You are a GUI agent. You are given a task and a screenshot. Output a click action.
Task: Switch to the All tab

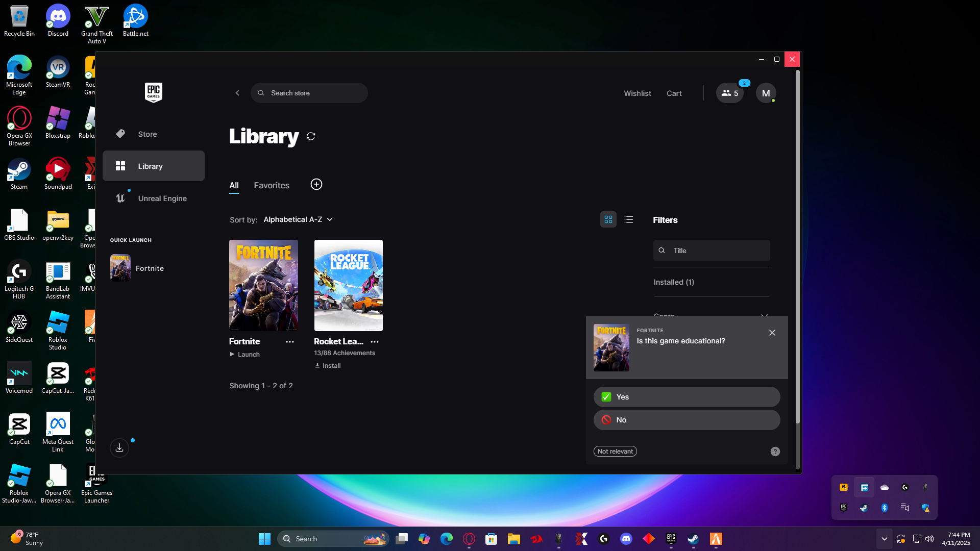(x=234, y=185)
